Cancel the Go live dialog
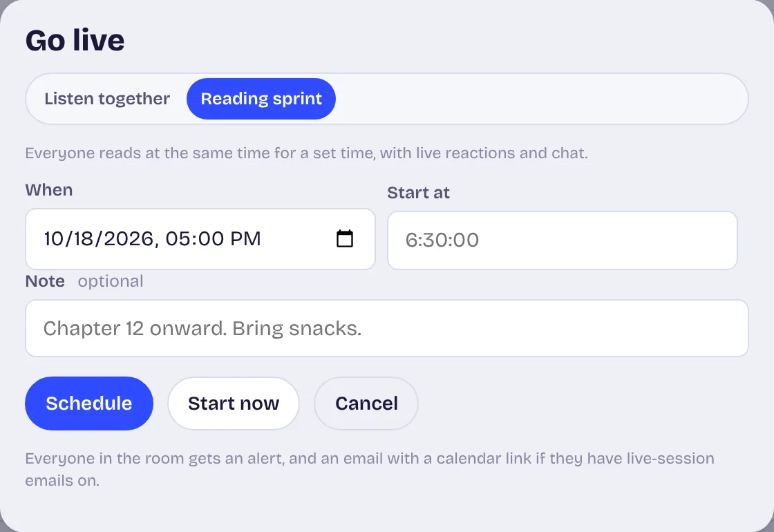774x532 pixels. pos(366,403)
